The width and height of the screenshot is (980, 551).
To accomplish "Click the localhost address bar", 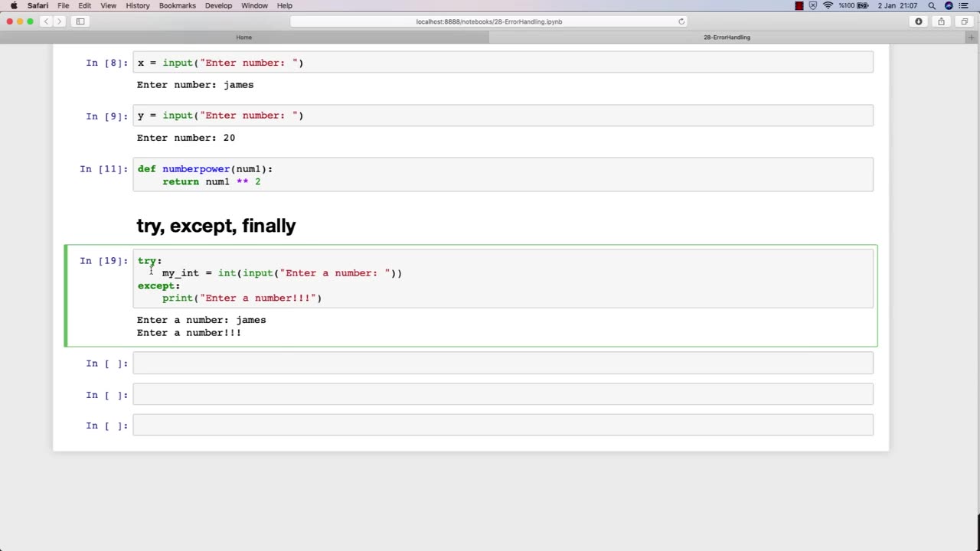I will (489, 21).
